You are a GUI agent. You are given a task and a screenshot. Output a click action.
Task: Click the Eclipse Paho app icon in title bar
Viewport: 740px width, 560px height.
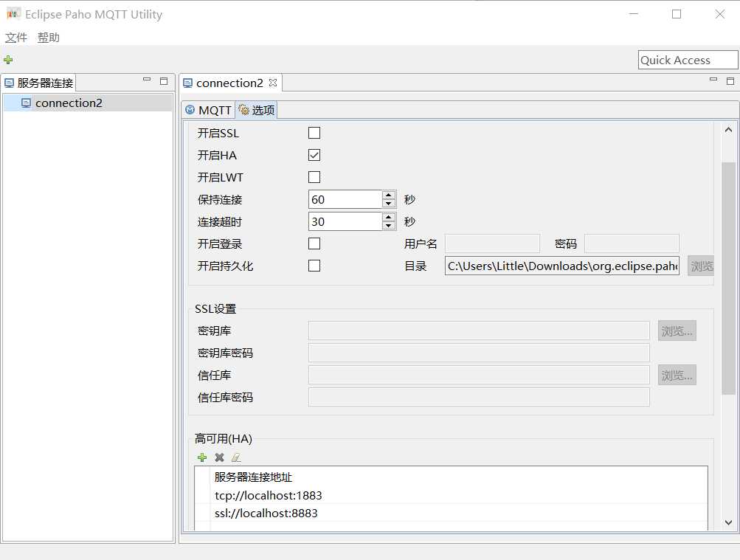pos(13,14)
